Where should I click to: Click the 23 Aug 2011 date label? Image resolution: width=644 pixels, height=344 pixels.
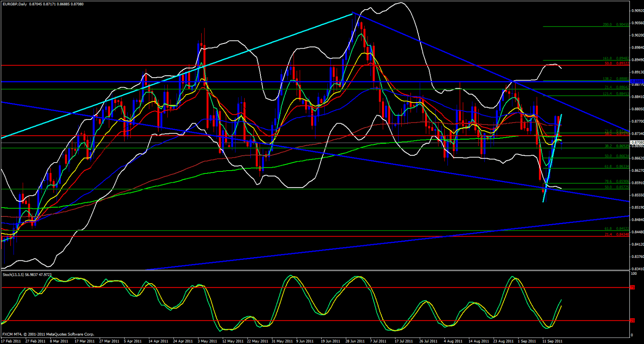click(x=504, y=341)
